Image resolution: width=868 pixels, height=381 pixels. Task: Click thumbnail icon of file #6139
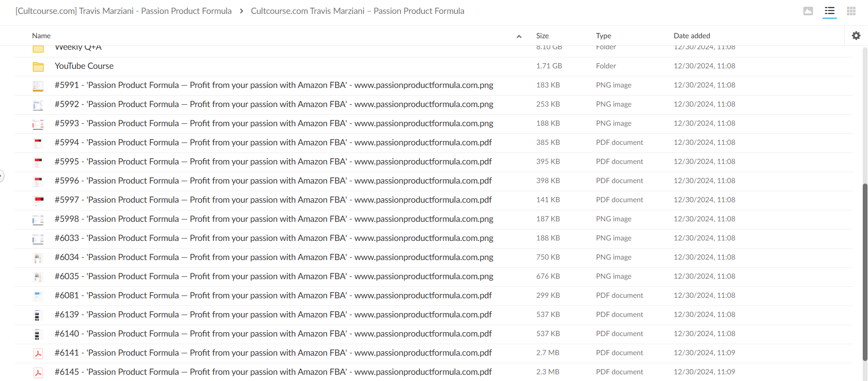click(x=37, y=315)
